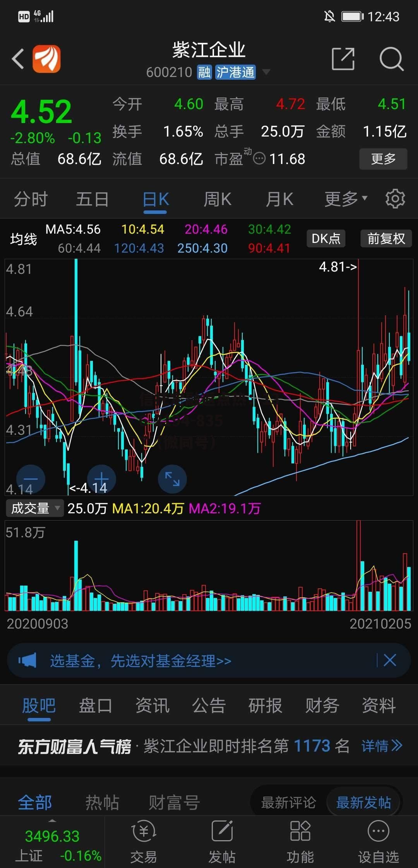
Task: Switch to 热帖 posts tab
Action: (102, 802)
